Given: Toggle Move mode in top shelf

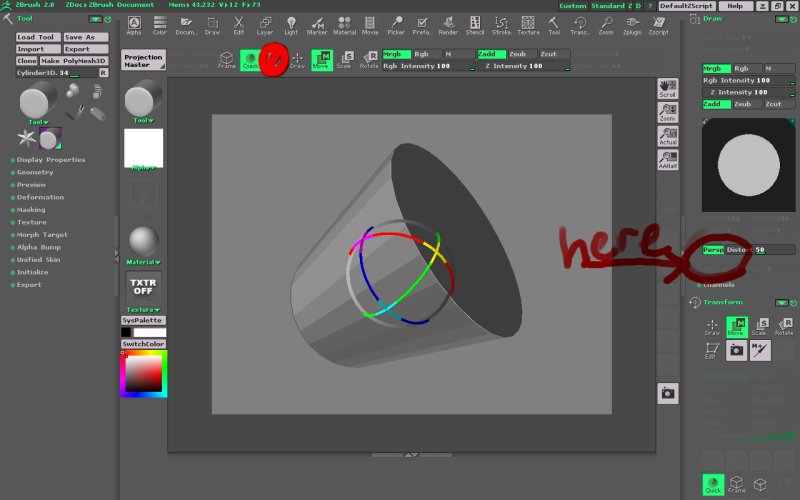Looking at the screenshot, I should pos(322,60).
